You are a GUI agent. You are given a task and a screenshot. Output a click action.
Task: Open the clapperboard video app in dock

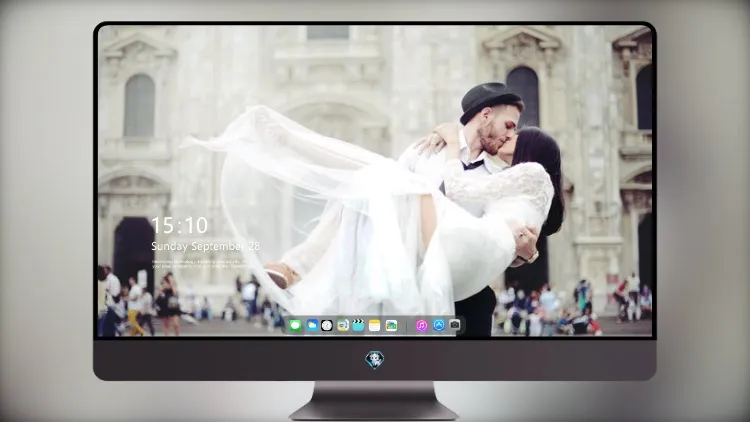[x=358, y=326]
